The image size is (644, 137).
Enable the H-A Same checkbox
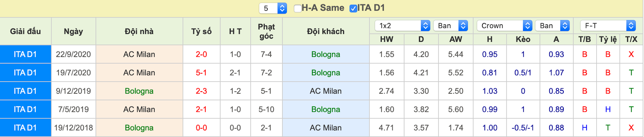(298, 8)
